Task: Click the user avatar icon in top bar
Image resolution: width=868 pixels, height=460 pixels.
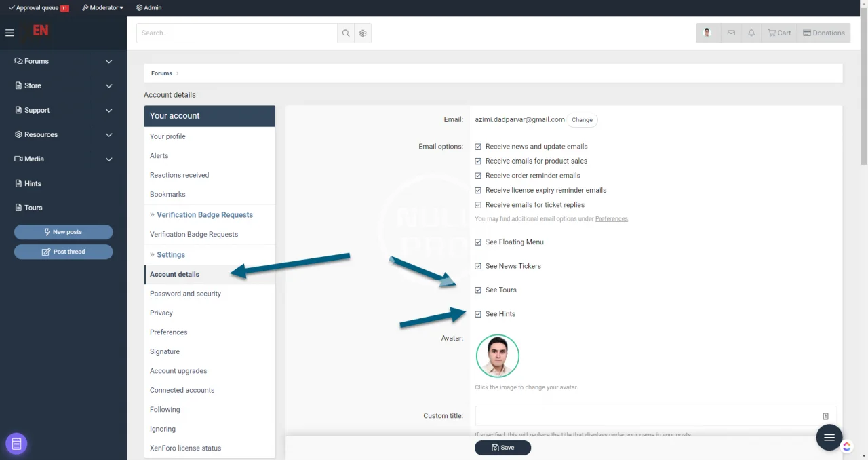Action: pyautogui.click(x=707, y=33)
